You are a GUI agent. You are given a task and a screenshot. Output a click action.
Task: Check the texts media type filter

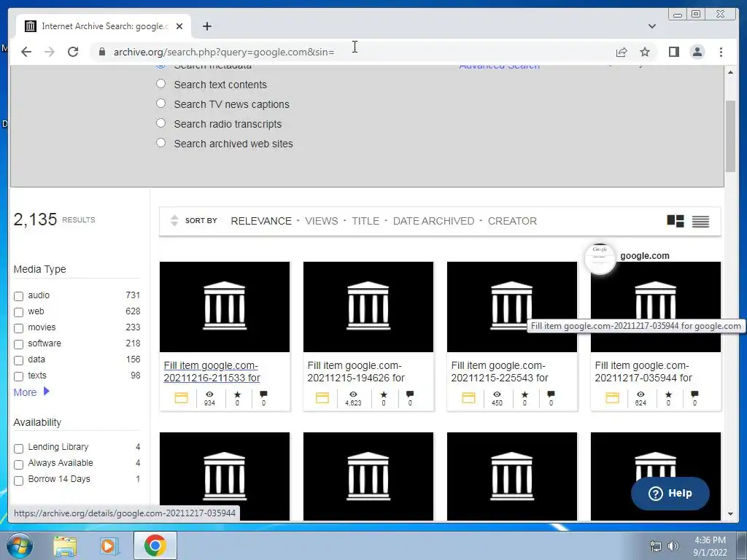click(x=18, y=377)
